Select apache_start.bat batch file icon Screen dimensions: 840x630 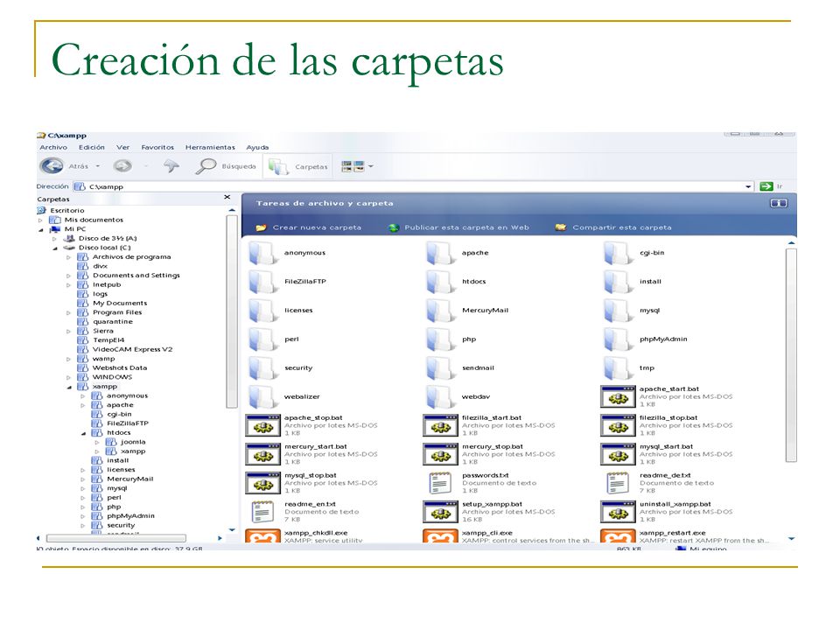click(x=618, y=397)
